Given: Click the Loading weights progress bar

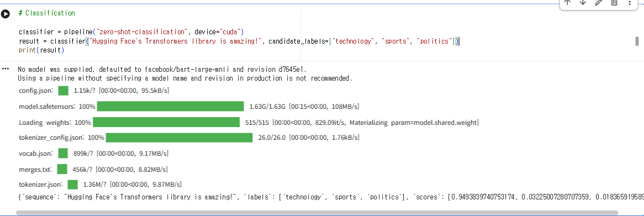Looking at the screenshot, I should [166, 123].
